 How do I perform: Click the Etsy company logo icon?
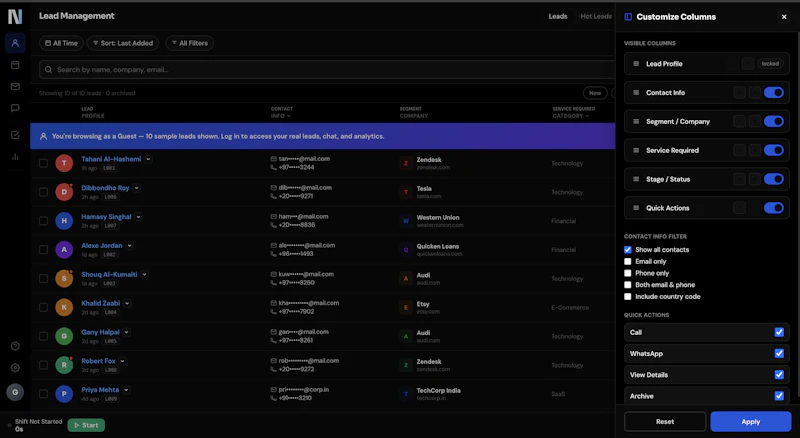[x=406, y=307]
